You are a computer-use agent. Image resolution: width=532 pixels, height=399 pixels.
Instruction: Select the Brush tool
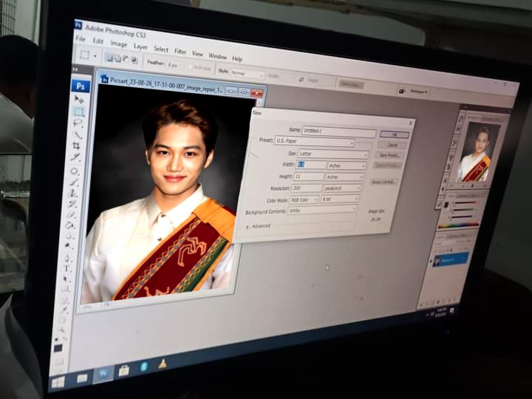[74, 183]
